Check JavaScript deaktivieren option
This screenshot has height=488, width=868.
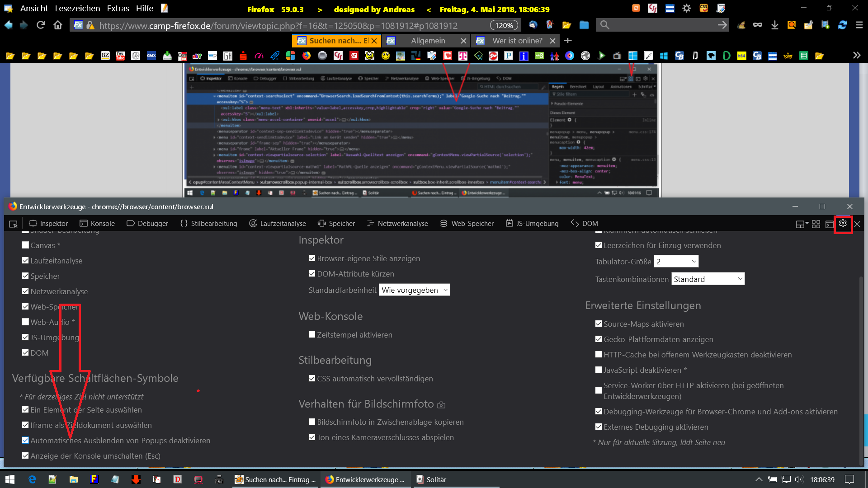(599, 370)
